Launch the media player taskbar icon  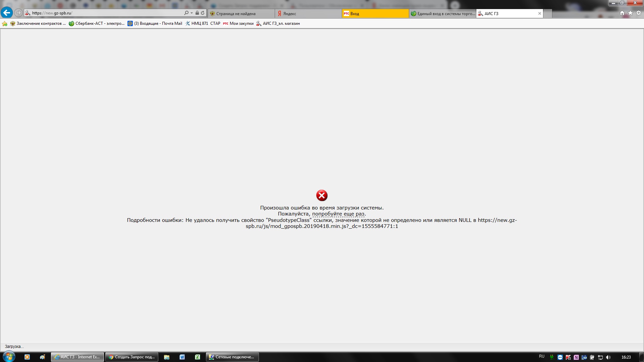click(x=27, y=357)
